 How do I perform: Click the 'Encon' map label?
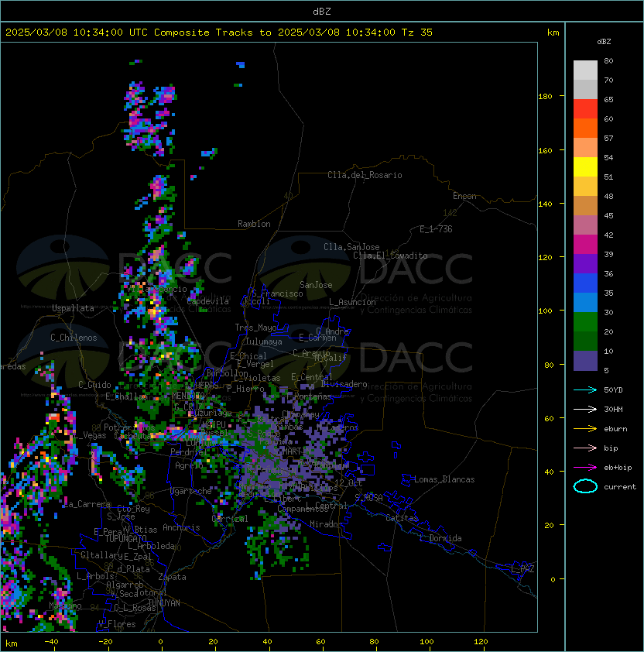point(464,196)
